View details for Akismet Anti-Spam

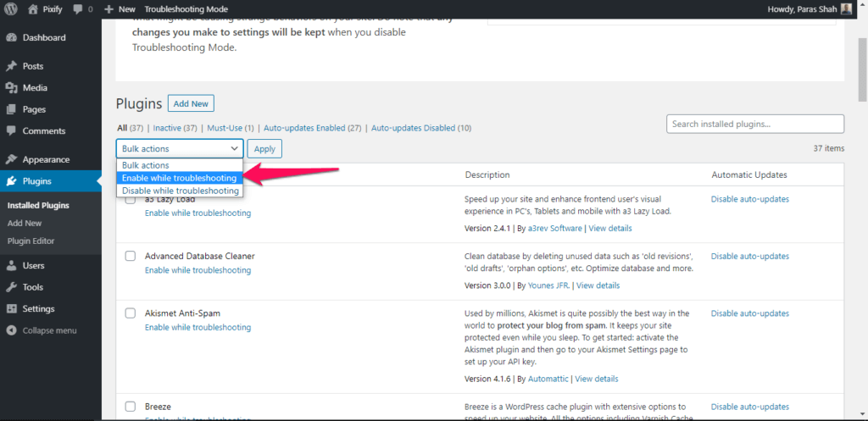click(x=597, y=379)
